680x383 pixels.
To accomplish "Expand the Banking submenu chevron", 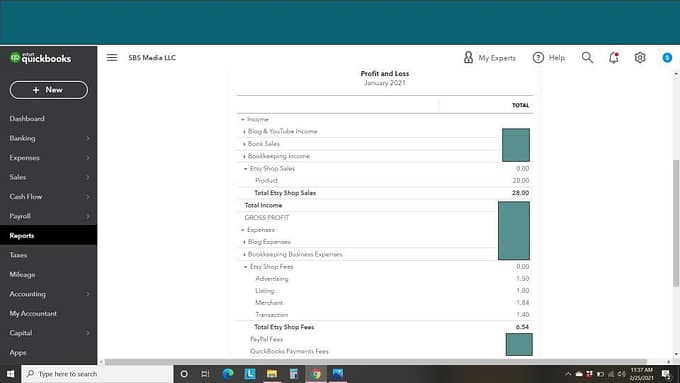I will pyautogui.click(x=88, y=138).
